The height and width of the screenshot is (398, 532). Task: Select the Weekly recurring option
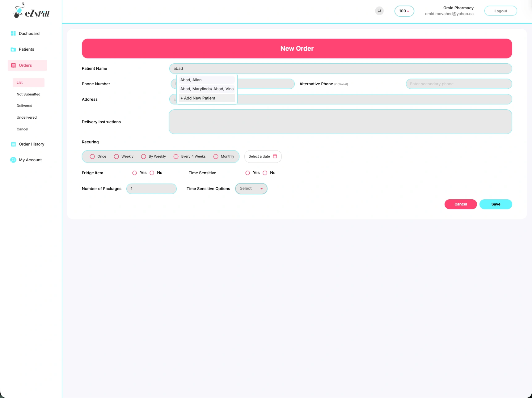click(116, 157)
